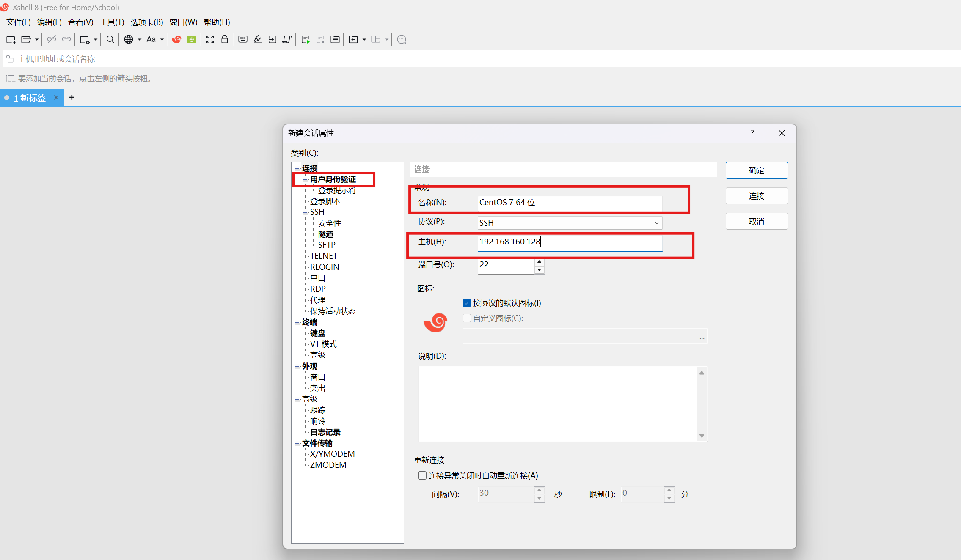
Task: Click the fullscreen toggle icon
Action: (210, 39)
